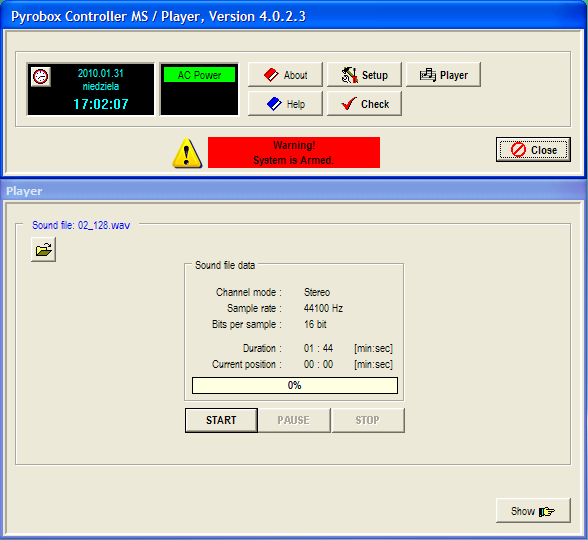The width and height of the screenshot is (588, 540).
Task: Switch to the Player view
Action: pos(443,75)
